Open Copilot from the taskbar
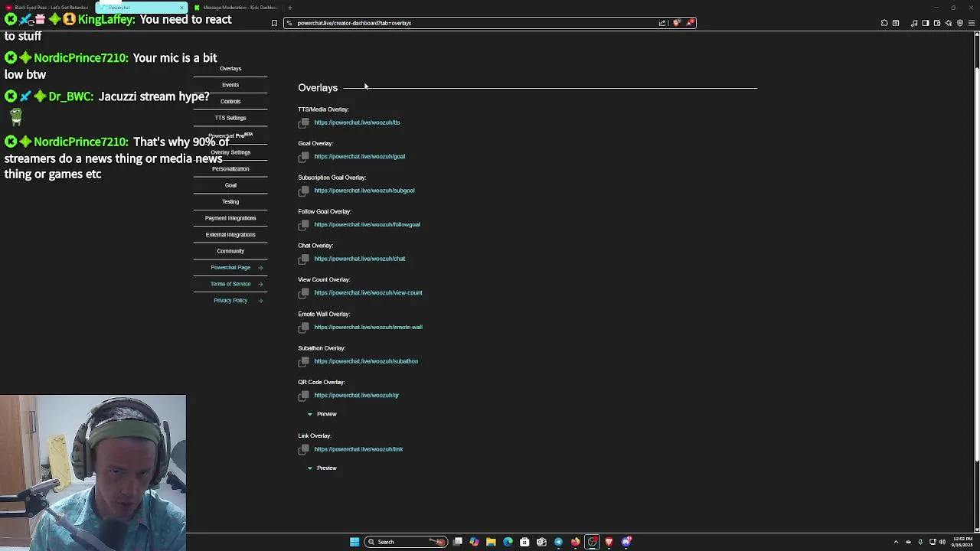This screenshot has height=551, width=980. coord(474,542)
